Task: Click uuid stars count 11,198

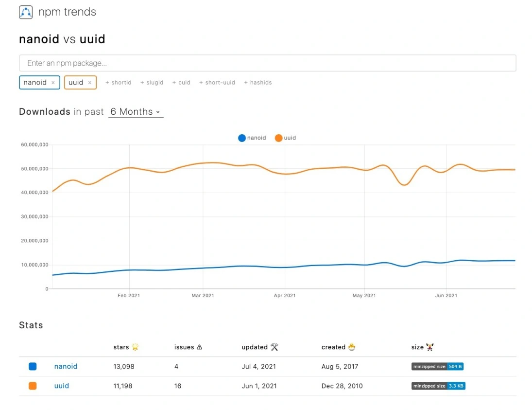Action: pos(123,386)
